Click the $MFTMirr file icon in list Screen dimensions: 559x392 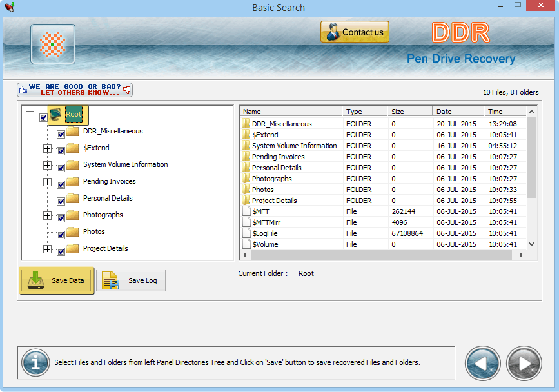246,222
